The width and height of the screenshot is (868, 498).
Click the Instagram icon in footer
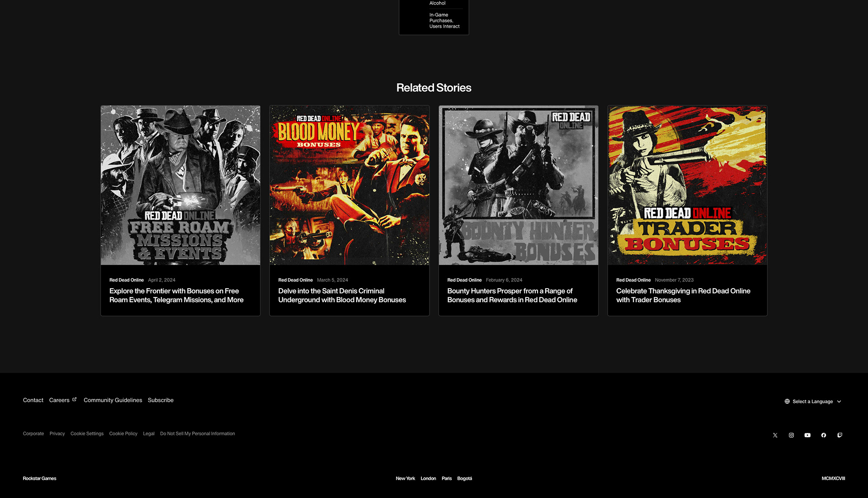791,435
